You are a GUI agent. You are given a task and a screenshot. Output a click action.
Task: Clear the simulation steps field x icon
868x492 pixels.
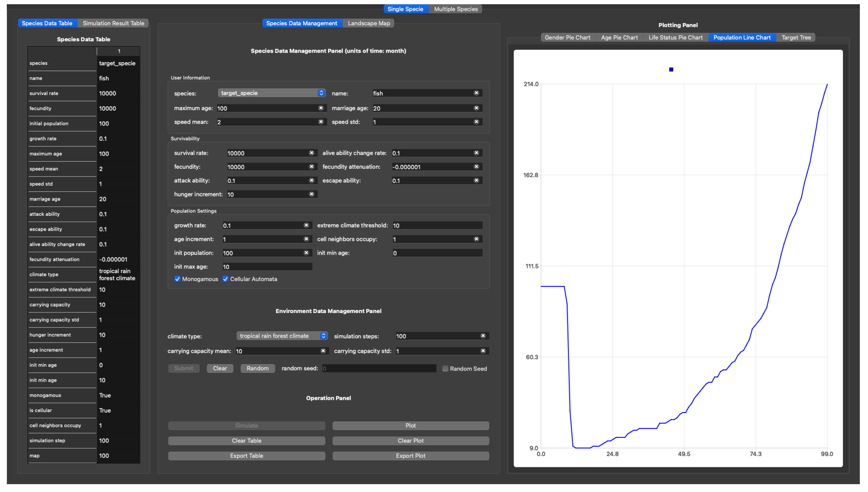coord(483,335)
